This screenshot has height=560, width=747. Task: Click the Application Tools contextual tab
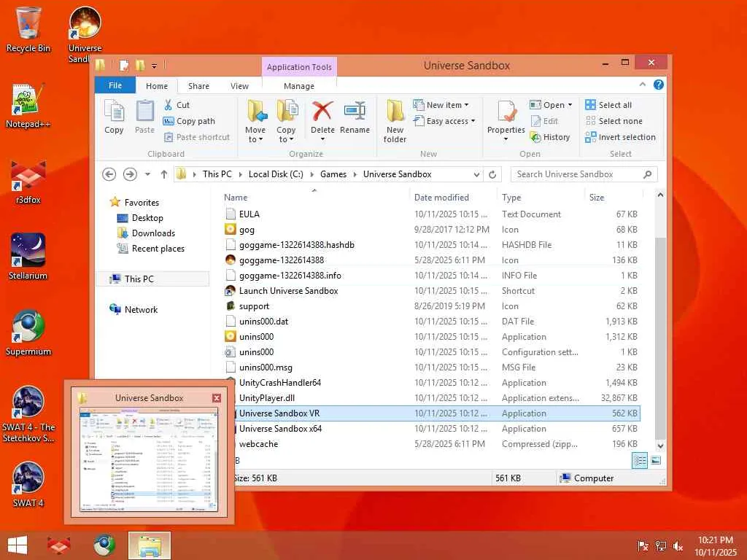pos(299,67)
